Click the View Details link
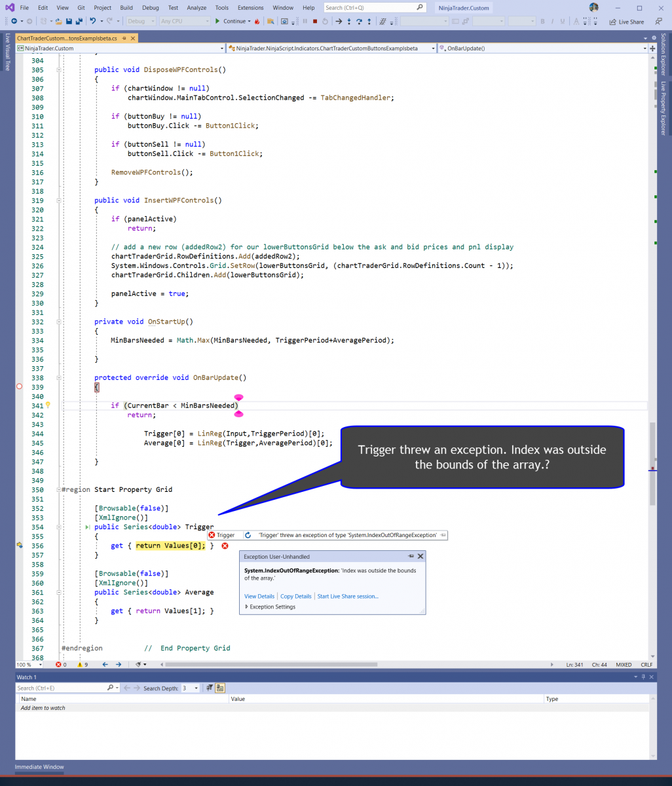The image size is (672, 786). coord(259,597)
